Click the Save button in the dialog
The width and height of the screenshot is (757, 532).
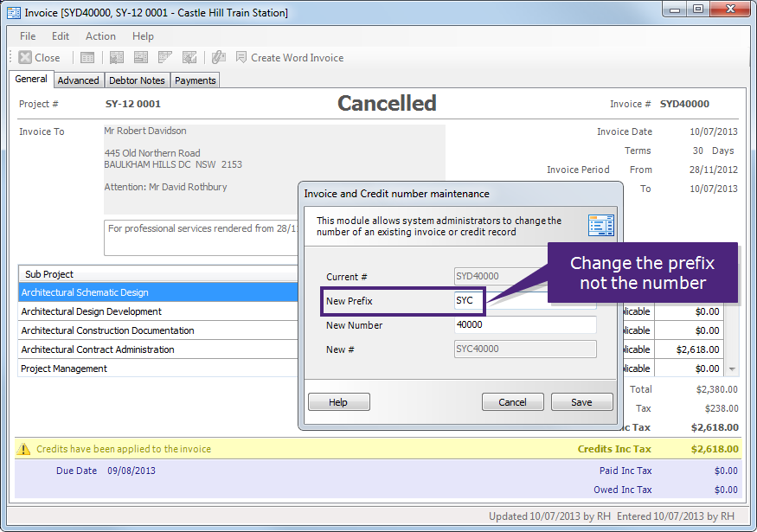click(x=582, y=401)
